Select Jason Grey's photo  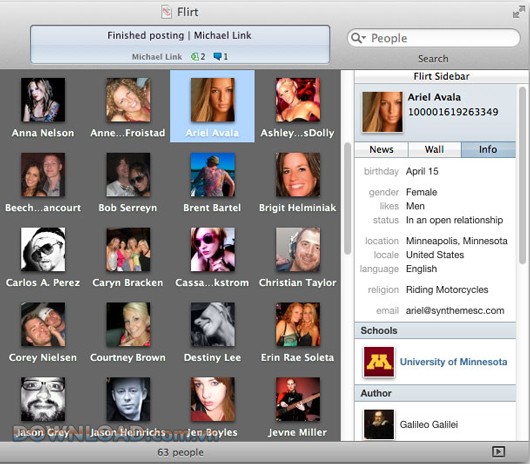tap(43, 399)
